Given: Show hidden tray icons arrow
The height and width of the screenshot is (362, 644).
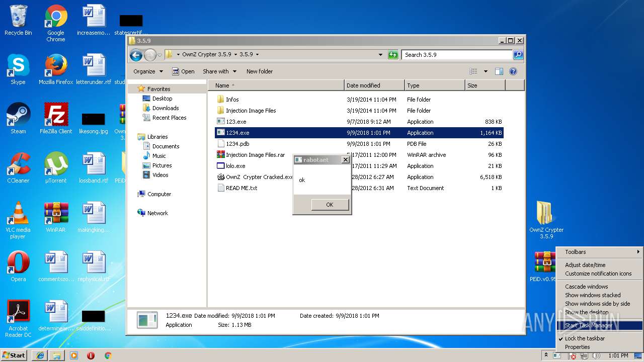Looking at the screenshot, I should [546, 355].
